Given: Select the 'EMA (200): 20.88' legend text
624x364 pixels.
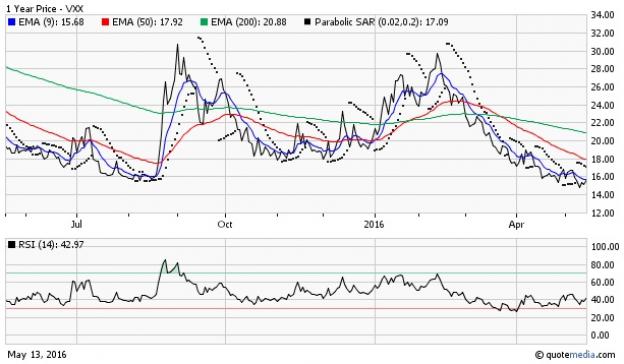Looking at the screenshot, I should coord(248,22).
